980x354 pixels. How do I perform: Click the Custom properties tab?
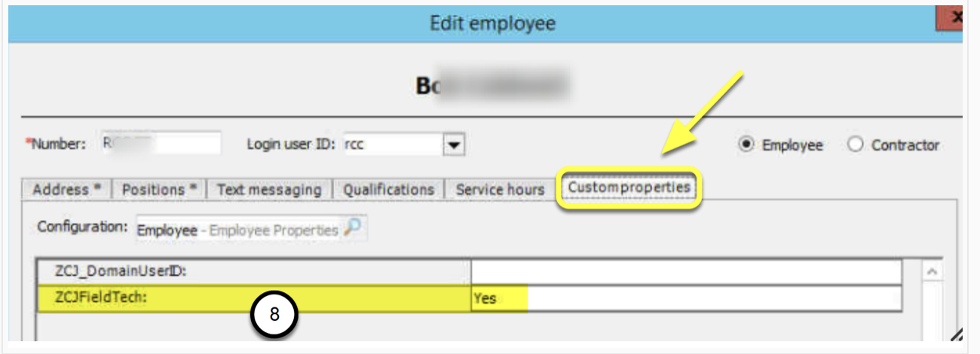point(629,187)
